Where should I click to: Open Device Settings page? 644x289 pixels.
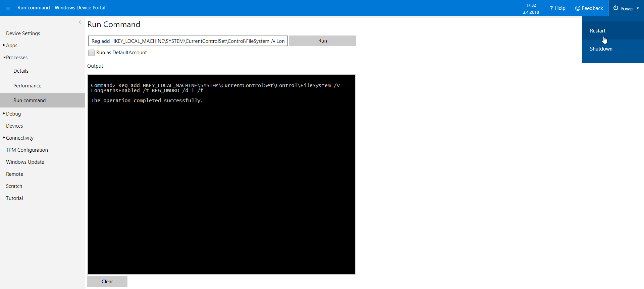point(23,33)
